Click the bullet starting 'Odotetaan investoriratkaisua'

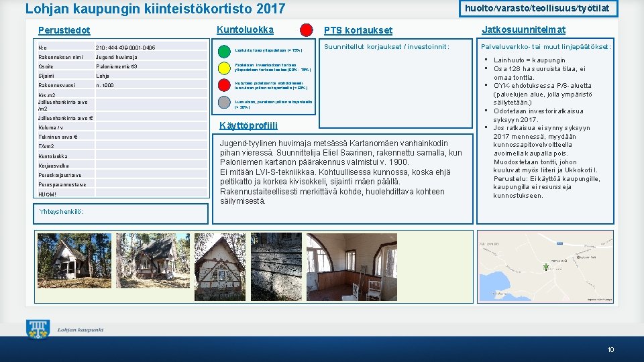pyautogui.click(x=538, y=115)
